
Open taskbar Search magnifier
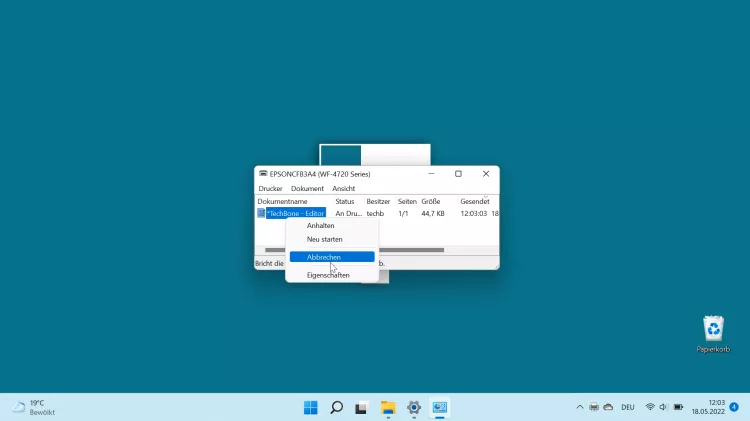click(x=337, y=408)
